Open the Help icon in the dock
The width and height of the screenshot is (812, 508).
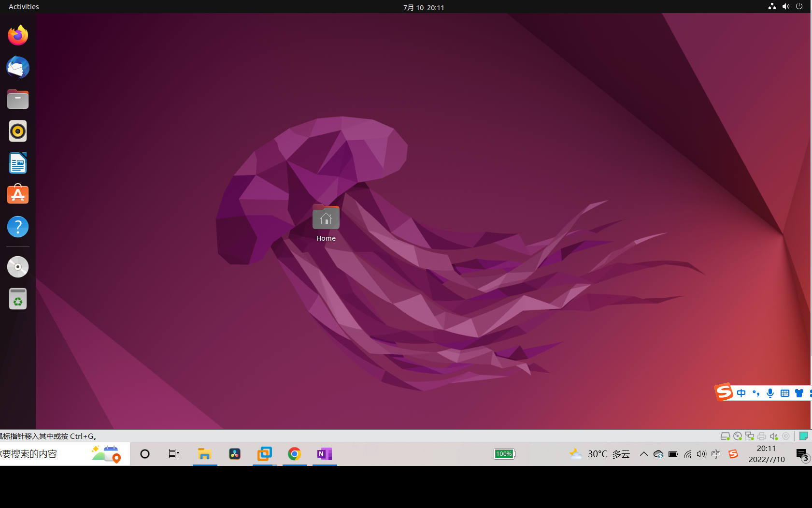[x=18, y=227]
